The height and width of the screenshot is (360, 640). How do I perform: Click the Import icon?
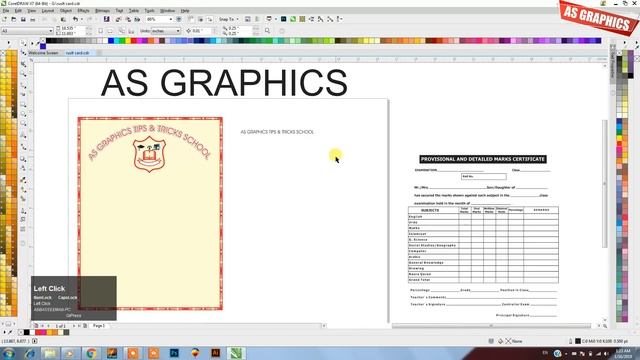(x=118, y=19)
